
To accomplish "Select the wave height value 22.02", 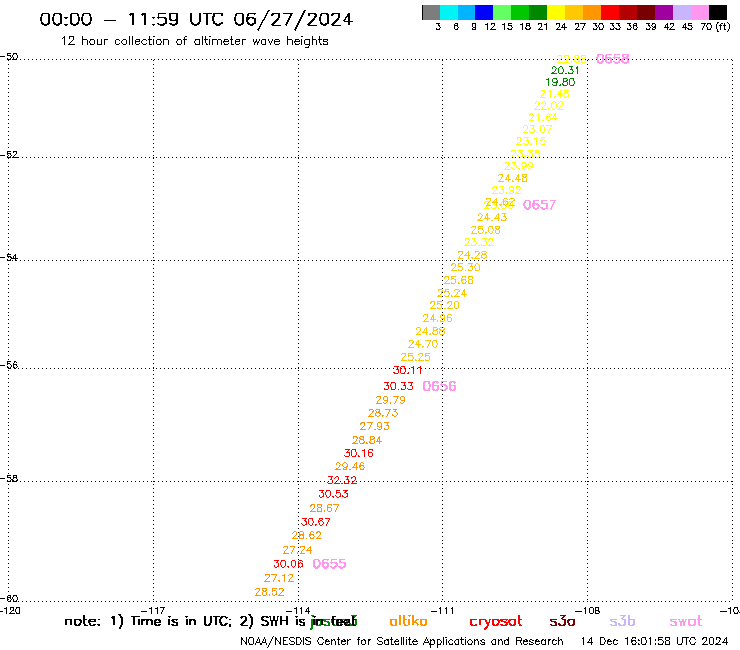I will (x=549, y=106).
